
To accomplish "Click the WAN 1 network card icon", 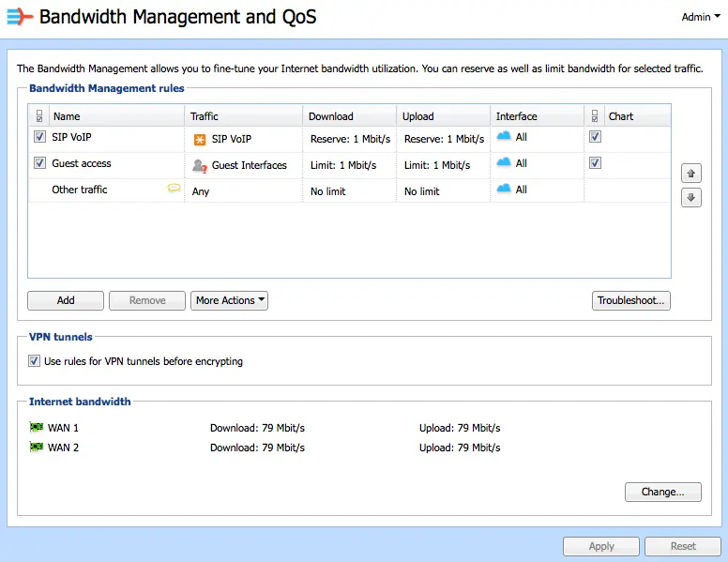I will point(37,427).
